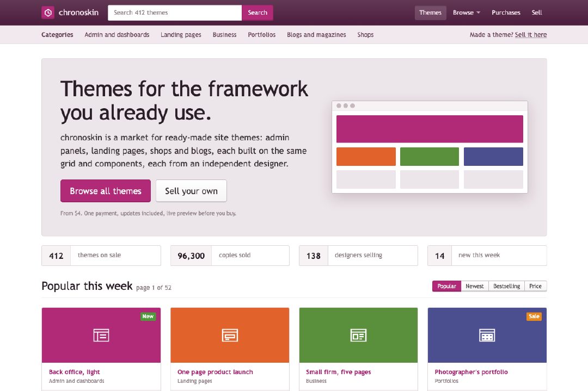This screenshot has width=588, height=391.
Task: Click the chronoskin clock logo icon
Action: (x=47, y=13)
